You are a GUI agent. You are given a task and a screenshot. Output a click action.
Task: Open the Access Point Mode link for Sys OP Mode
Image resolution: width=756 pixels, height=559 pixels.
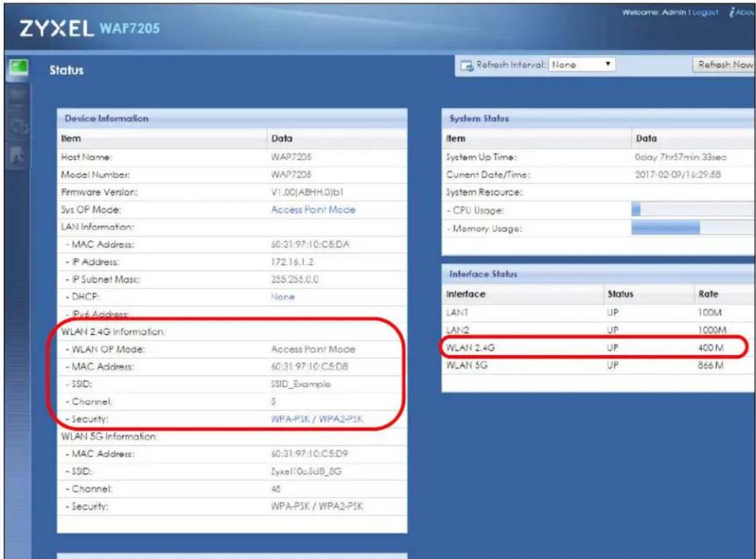coord(313,210)
